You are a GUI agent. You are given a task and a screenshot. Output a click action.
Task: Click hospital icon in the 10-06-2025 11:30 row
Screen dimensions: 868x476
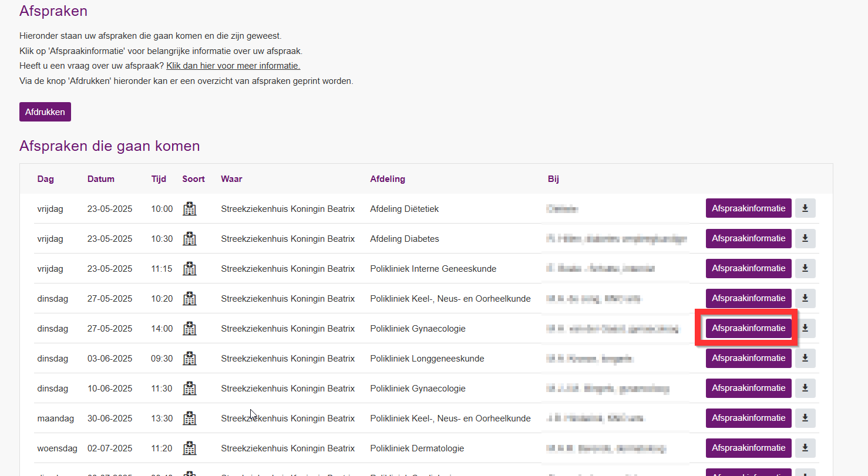pyautogui.click(x=189, y=389)
